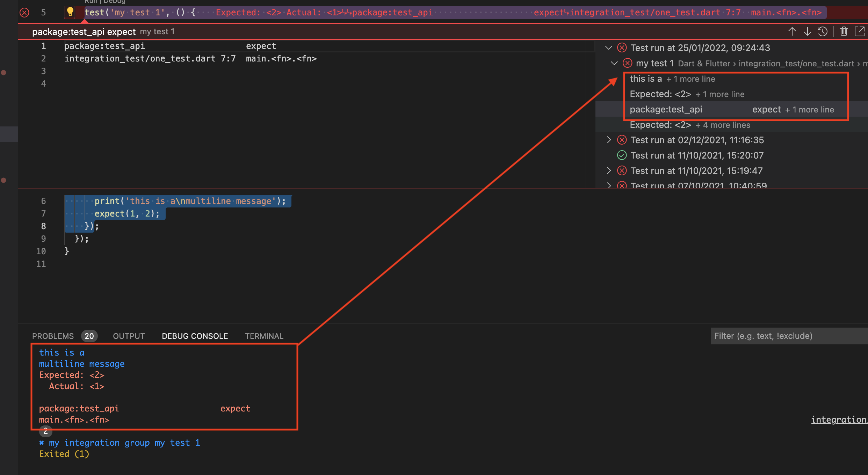
Task: Open the 'integration_' link at bottom right
Action: pyautogui.click(x=839, y=419)
